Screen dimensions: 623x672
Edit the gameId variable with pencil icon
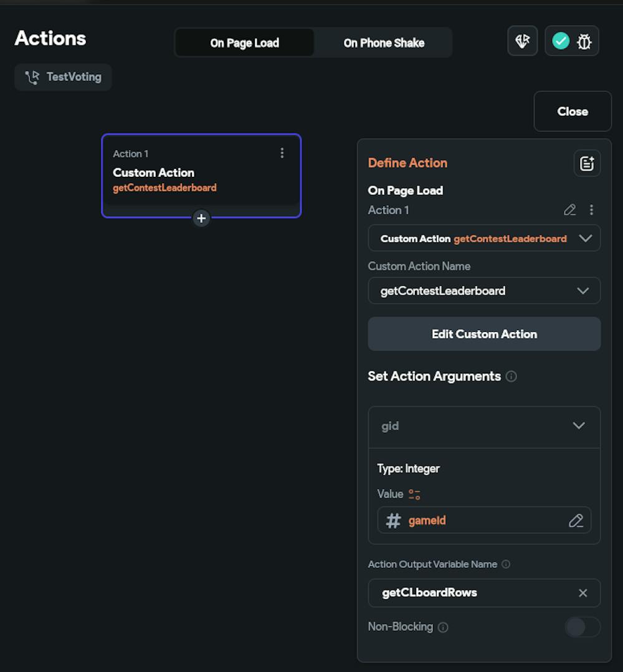pos(576,521)
